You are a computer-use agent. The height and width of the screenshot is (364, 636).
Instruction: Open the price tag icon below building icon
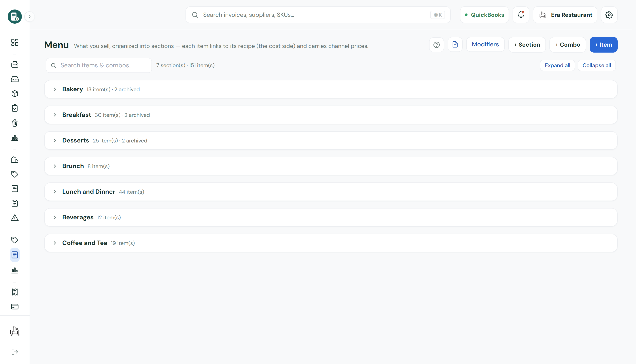click(15, 174)
